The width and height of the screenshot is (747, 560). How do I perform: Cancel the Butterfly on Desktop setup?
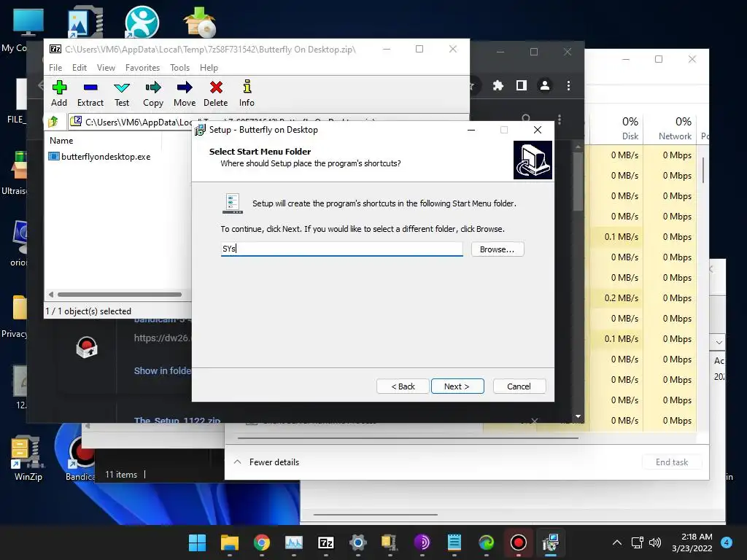pos(519,386)
